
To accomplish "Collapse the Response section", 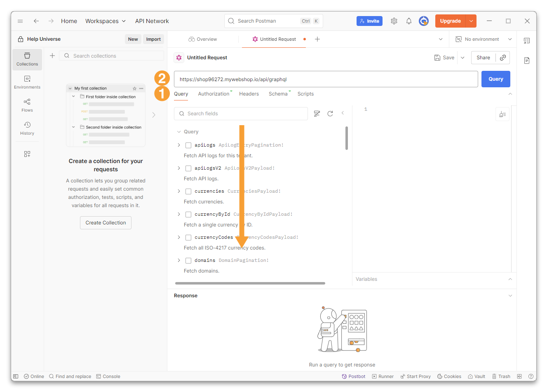I will (x=510, y=296).
